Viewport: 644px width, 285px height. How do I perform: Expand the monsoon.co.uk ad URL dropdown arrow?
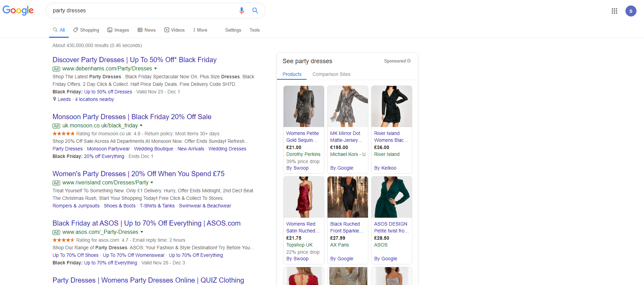(x=141, y=126)
